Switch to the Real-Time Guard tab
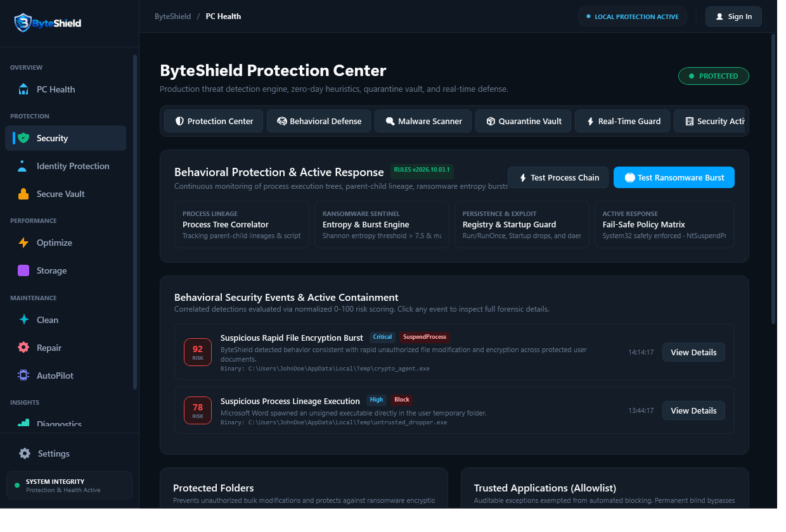Screen dimensions: 786x532 tap(622, 121)
